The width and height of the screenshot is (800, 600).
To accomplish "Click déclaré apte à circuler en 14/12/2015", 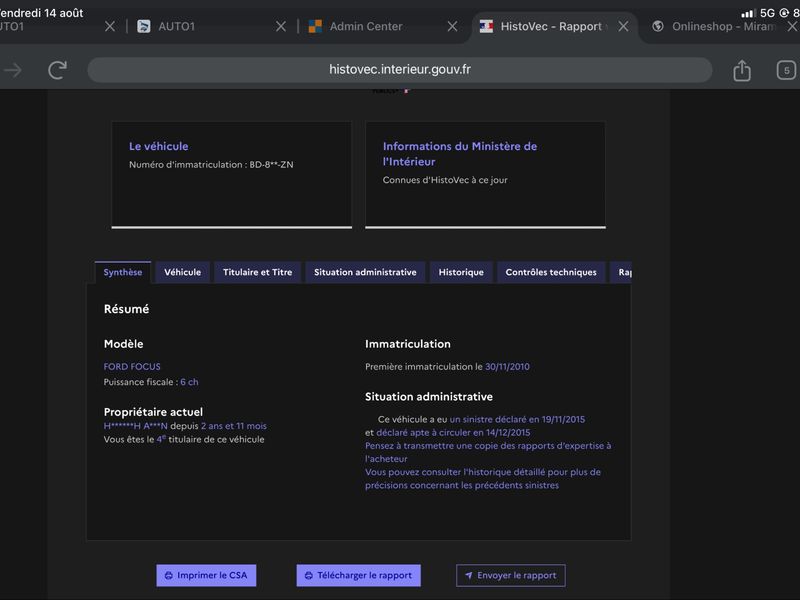I will click(x=453, y=433).
